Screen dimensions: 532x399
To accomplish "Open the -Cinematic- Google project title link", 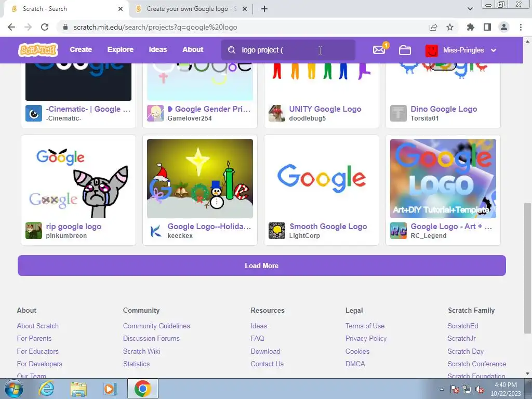I will point(88,109).
